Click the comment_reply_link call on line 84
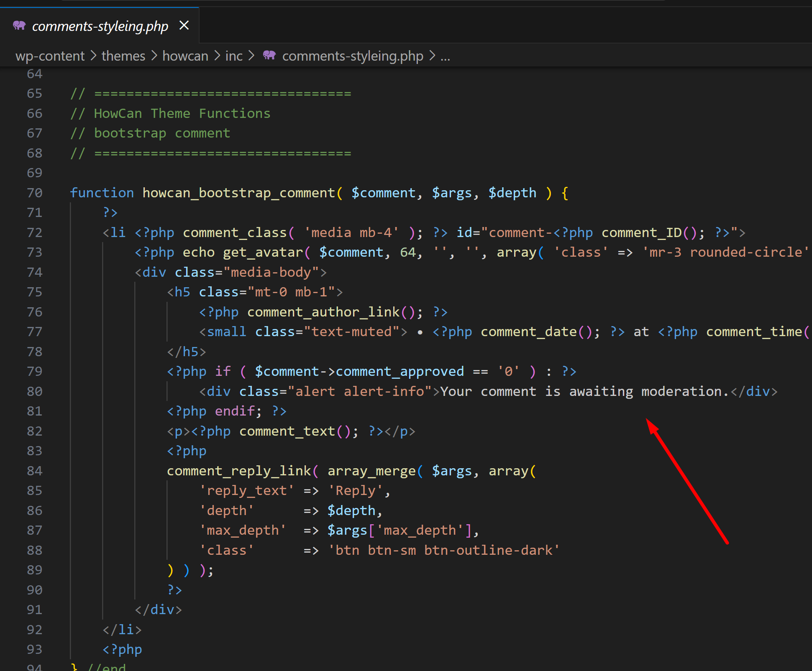 (x=238, y=471)
